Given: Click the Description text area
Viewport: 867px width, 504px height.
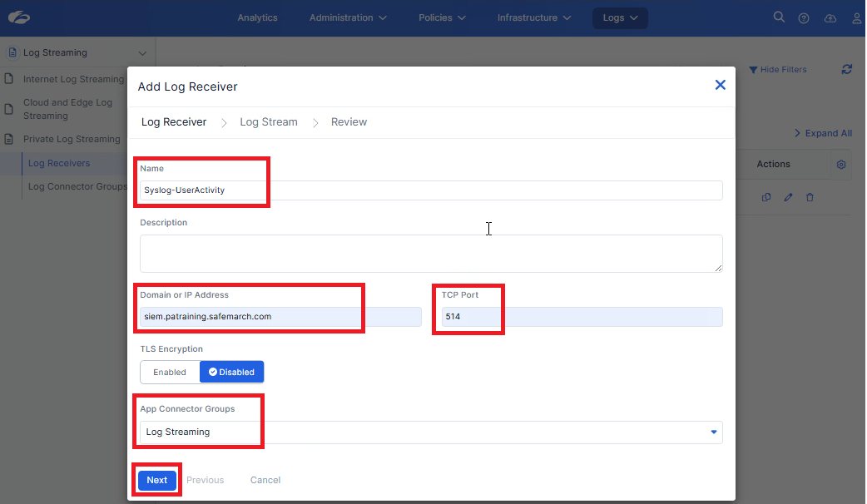Looking at the screenshot, I should pyautogui.click(x=431, y=254).
